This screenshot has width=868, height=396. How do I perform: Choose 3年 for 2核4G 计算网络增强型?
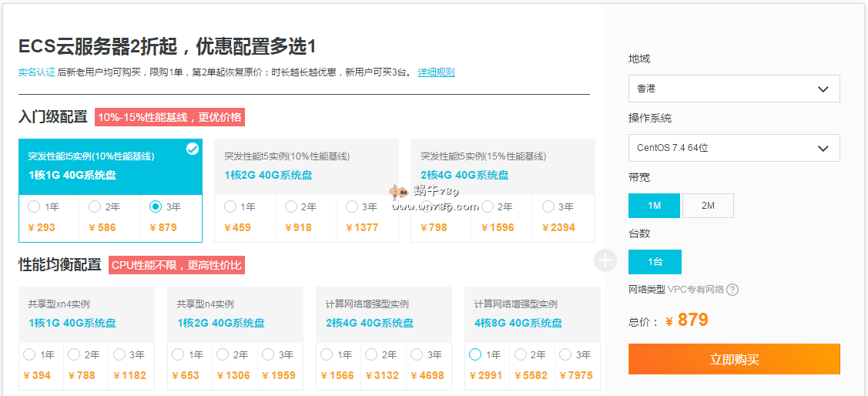(x=416, y=354)
